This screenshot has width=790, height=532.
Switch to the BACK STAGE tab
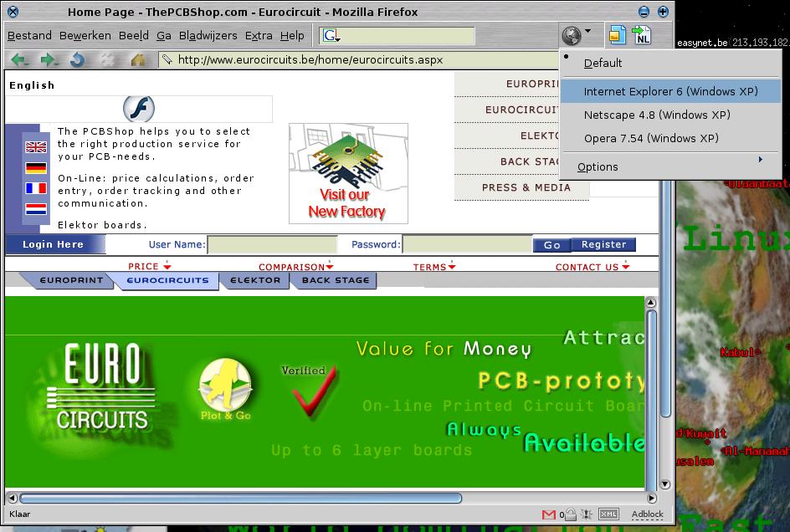(336, 280)
